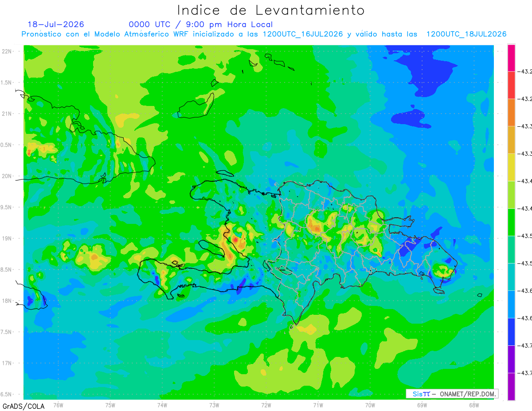
Task: Click the '22N' latitude axis label
Action: [x=7, y=51]
